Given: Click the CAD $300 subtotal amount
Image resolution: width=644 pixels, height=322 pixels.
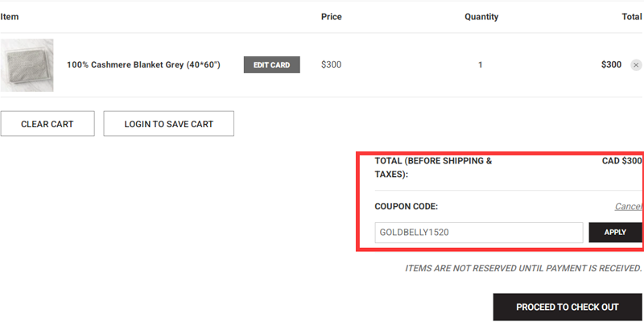Looking at the screenshot, I should click(621, 161).
